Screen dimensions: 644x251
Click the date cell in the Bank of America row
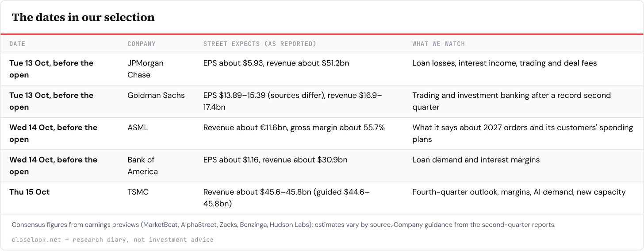(53, 166)
